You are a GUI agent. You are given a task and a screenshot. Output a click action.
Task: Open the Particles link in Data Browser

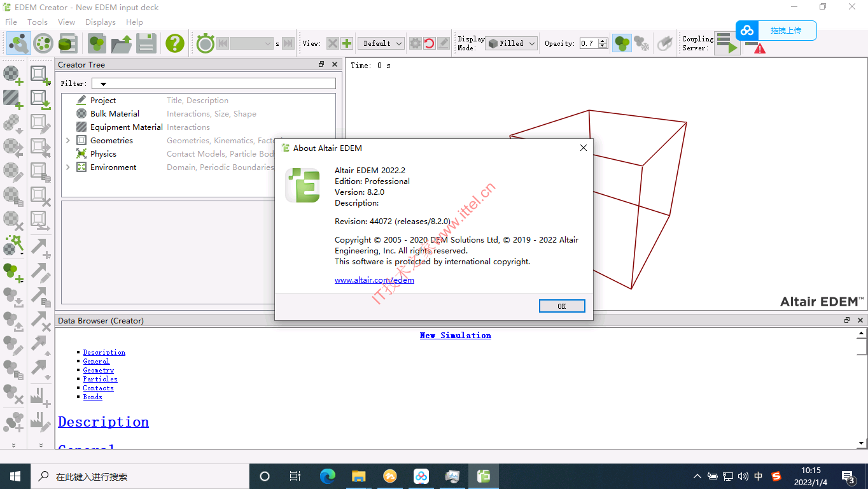click(100, 379)
